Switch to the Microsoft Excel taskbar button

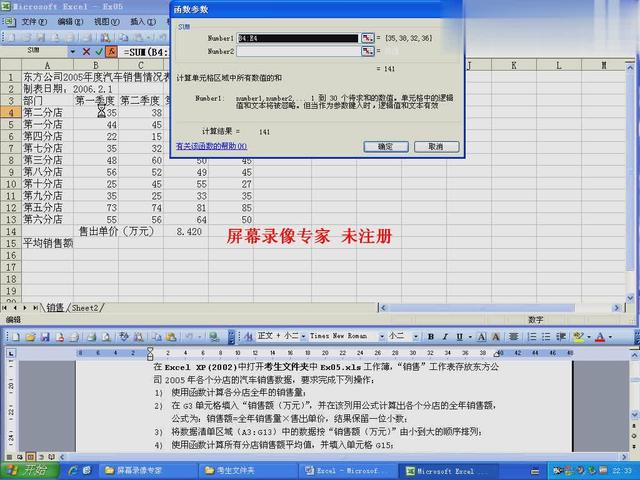448,471
